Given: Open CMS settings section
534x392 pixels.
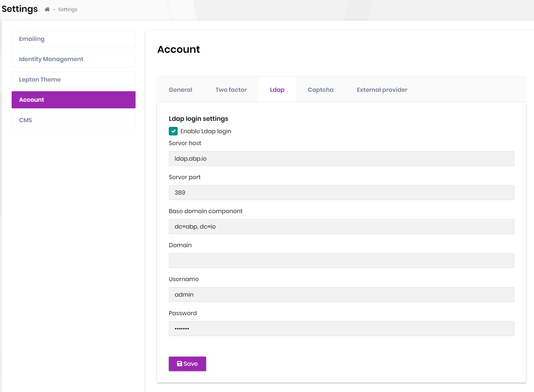Looking at the screenshot, I should point(73,120).
